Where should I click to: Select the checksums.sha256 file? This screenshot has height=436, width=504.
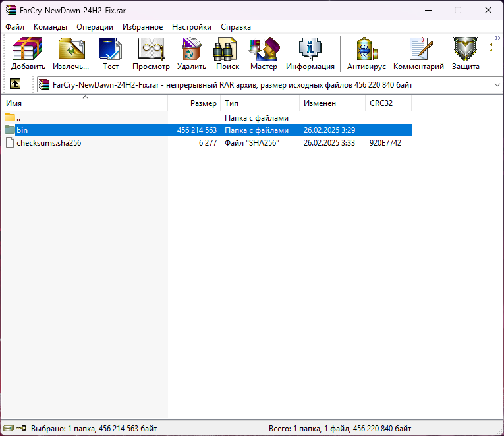(208, 143)
